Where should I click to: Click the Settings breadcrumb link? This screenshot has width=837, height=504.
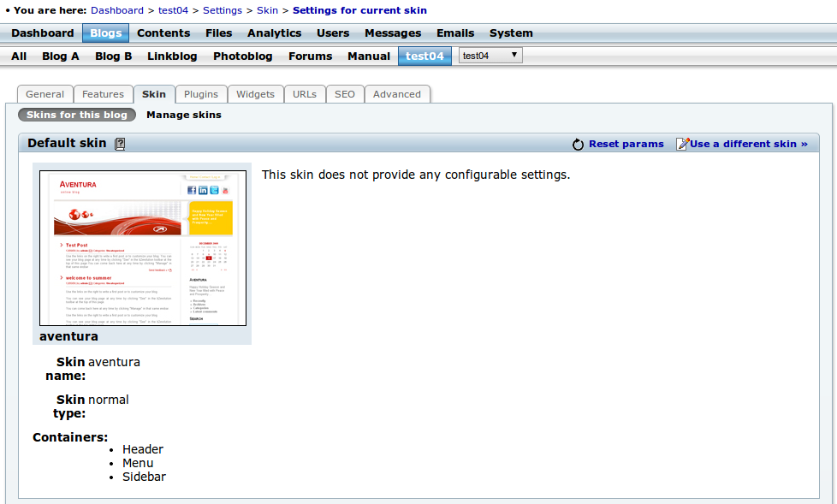223,10
